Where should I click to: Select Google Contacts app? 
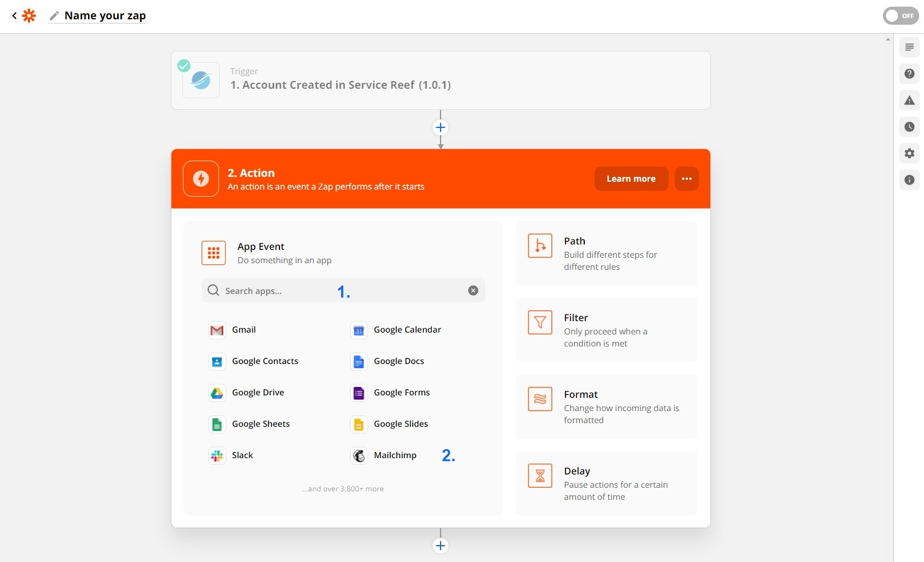click(x=253, y=361)
